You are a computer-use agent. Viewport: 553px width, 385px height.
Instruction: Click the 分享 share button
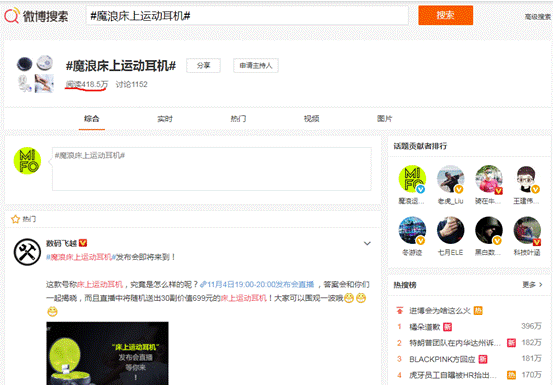pyautogui.click(x=203, y=66)
